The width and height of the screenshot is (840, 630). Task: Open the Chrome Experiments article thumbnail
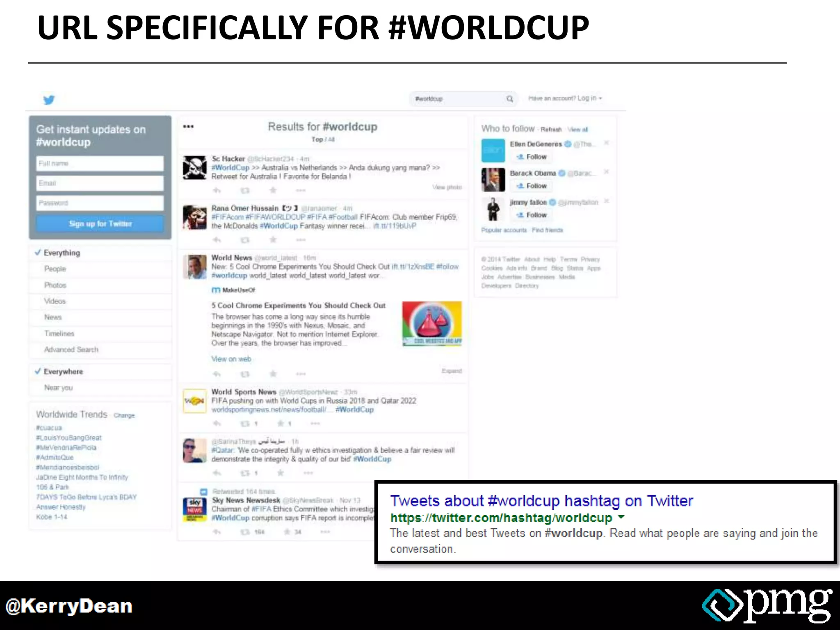tap(432, 324)
